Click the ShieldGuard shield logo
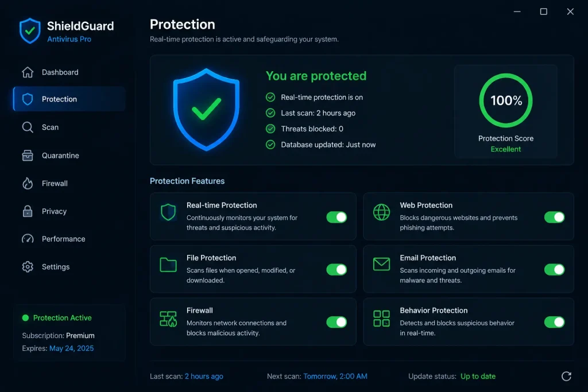 (30, 31)
